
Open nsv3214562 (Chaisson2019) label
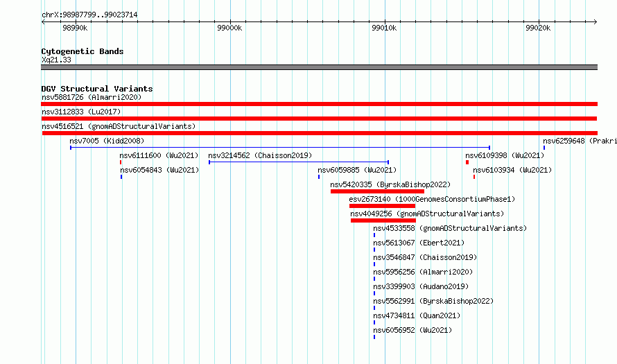click(x=260, y=155)
